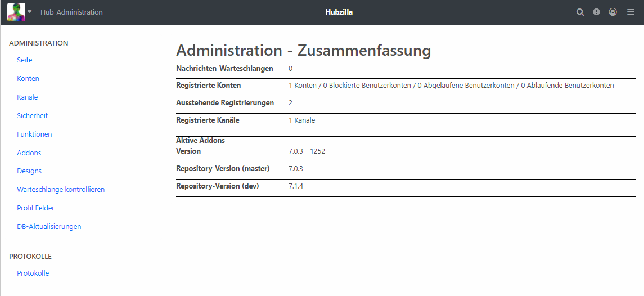Click the Hub-Administration navbar title
This screenshot has height=296, width=644.
71,12
